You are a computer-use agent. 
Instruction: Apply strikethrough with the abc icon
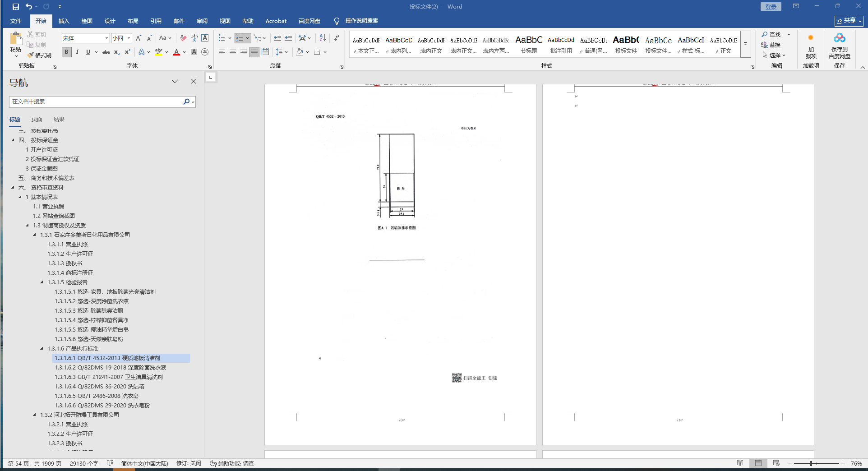click(106, 52)
